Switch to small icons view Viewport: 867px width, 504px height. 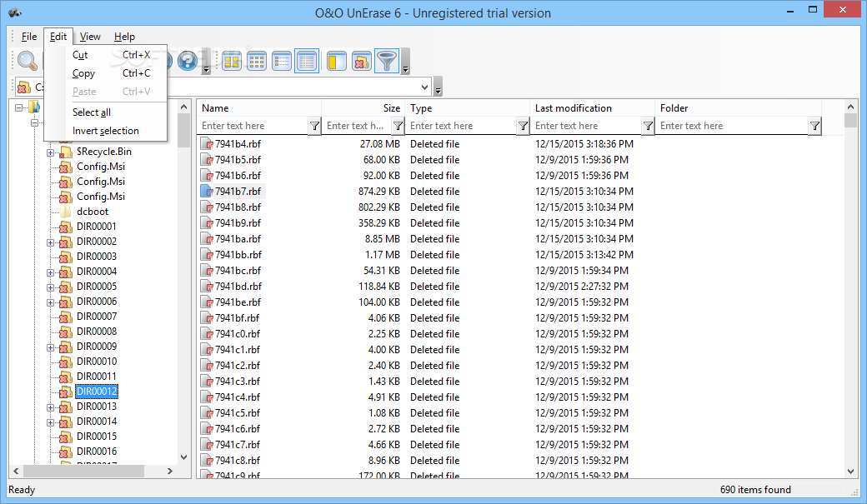pos(257,62)
